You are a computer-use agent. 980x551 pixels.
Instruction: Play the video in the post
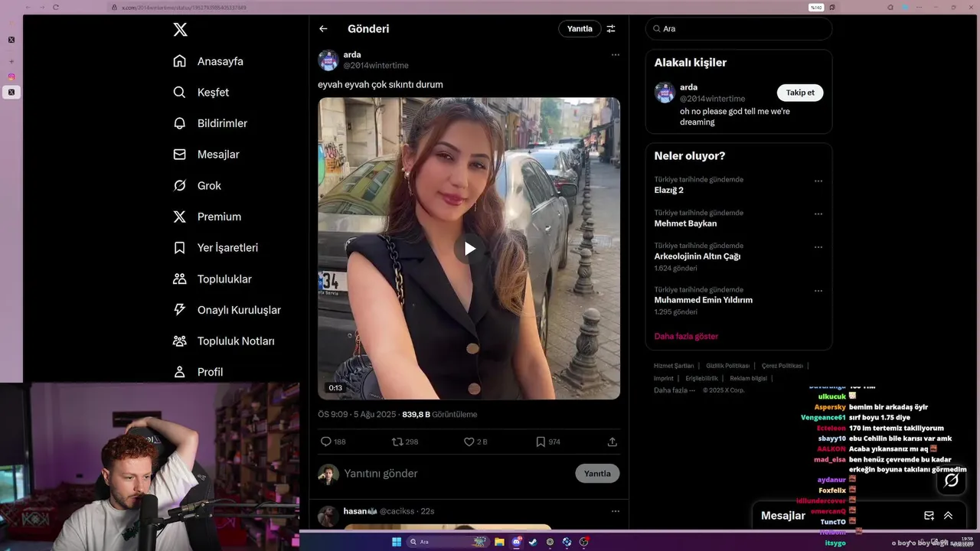[x=469, y=248]
